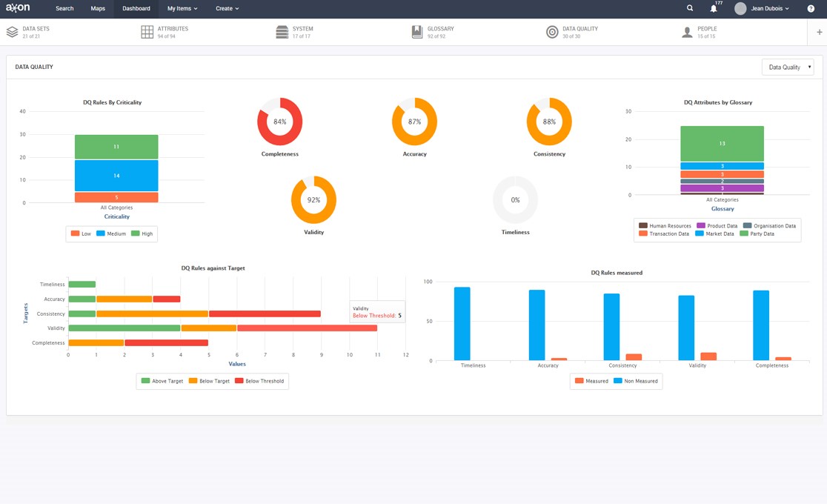Click the People person icon
The image size is (827, 504).
(x=687, y=32)
